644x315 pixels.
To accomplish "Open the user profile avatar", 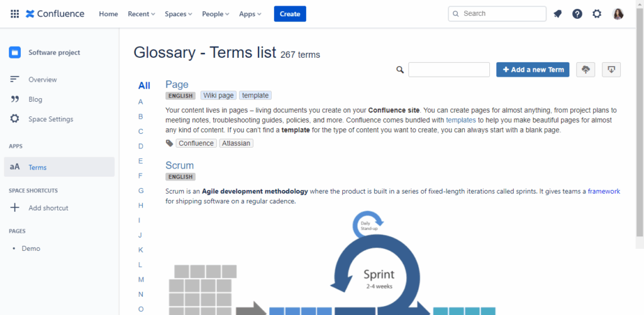I will tap(618, 14).
